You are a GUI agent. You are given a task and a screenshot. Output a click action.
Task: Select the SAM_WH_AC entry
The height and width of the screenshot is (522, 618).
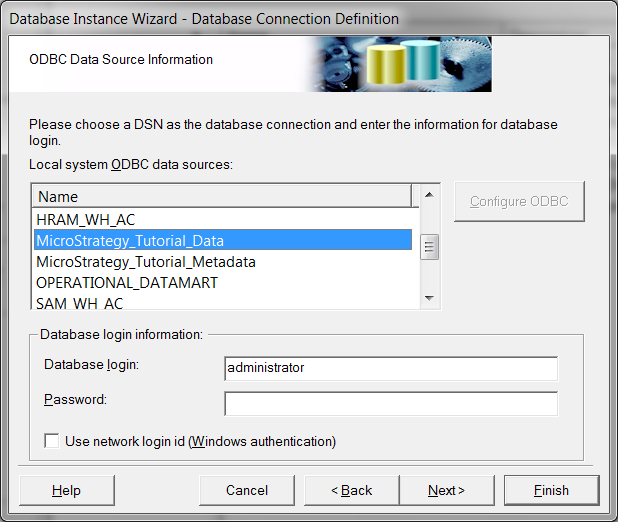[x=223, y=302]
